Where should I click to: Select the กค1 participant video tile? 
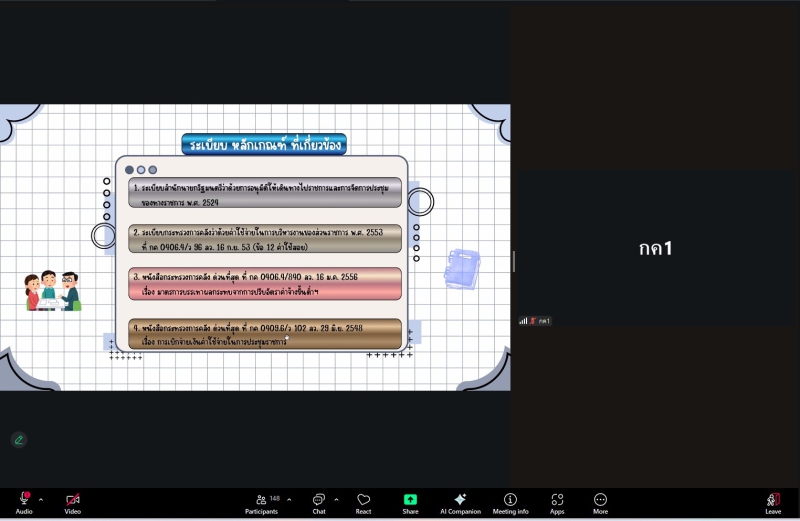(655, 249)
